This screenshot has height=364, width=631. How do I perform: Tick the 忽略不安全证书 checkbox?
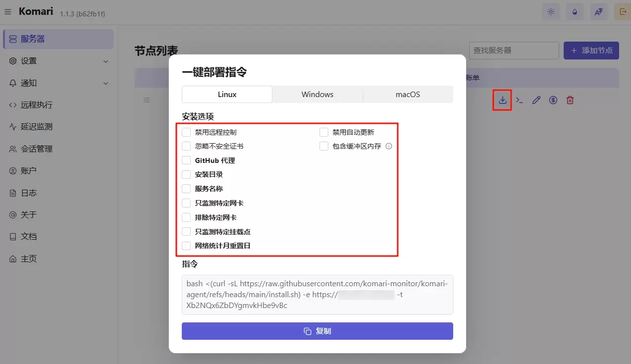(186, 146)
